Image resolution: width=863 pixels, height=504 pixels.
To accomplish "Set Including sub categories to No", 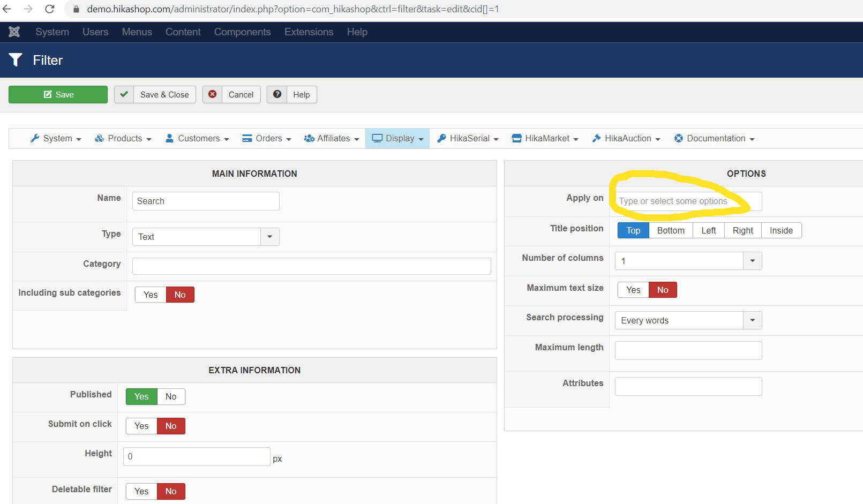I will pos(180,295).
